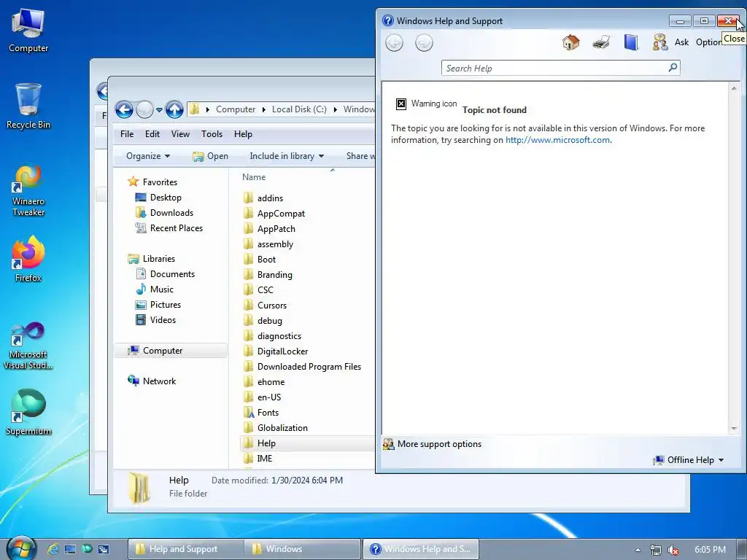Screen dimensions: 747x560
Task: Open the Explorer recent pages dropdown arrow
Action: (159, 110)
